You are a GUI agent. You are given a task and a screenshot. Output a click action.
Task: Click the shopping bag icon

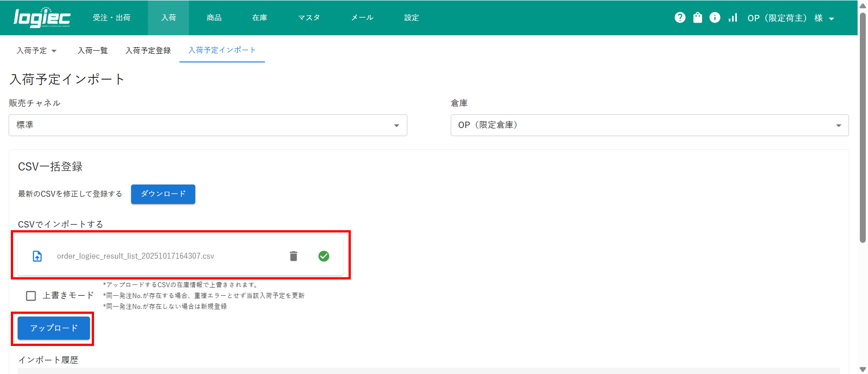pyautogui.click(x=698, y=18)
